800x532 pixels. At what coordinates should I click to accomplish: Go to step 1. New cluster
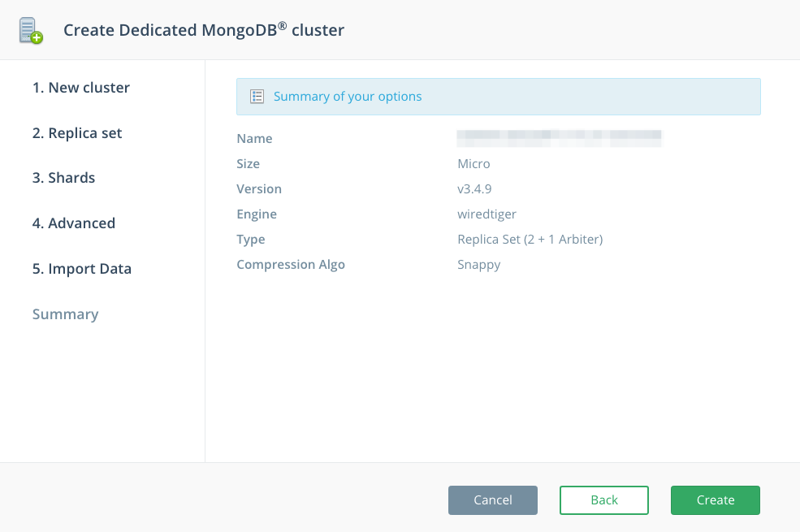pyautogui.click(x=81, y=88)
